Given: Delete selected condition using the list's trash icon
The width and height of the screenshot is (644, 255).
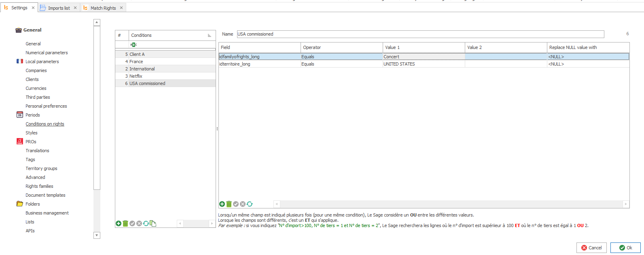Looking at the screenshot, I should point(125,223).
